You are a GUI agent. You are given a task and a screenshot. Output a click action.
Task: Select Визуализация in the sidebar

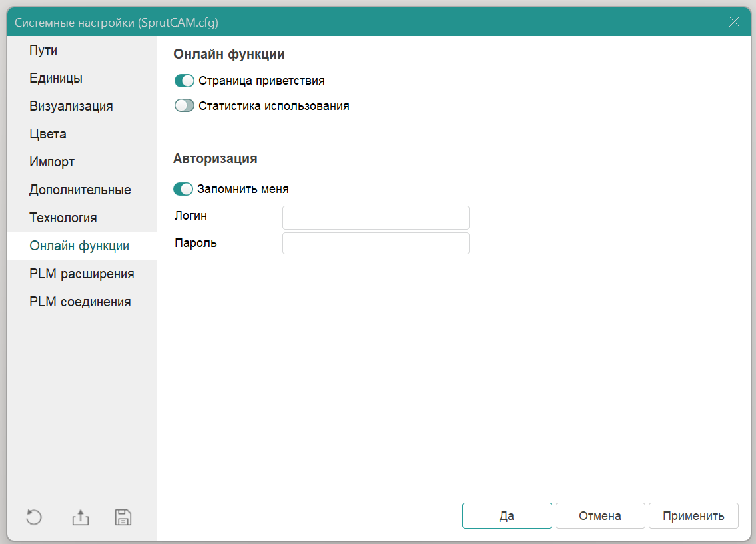pos(71,106)
